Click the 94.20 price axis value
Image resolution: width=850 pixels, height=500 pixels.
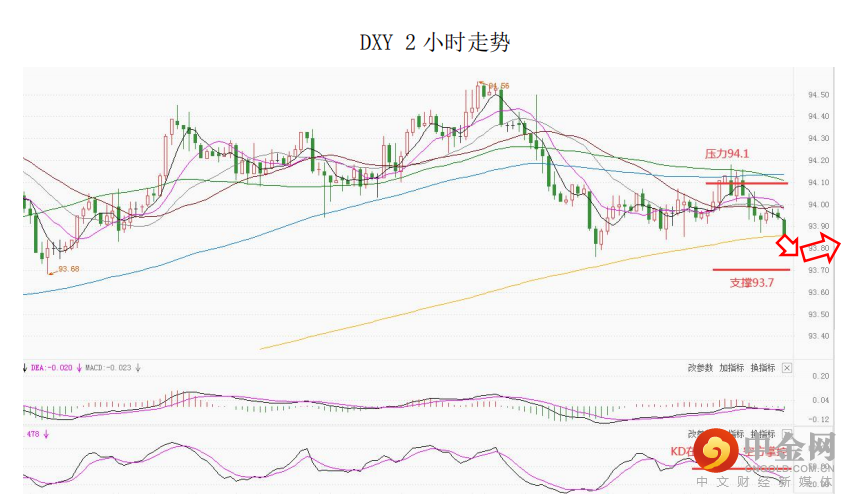tap(818, 161)
